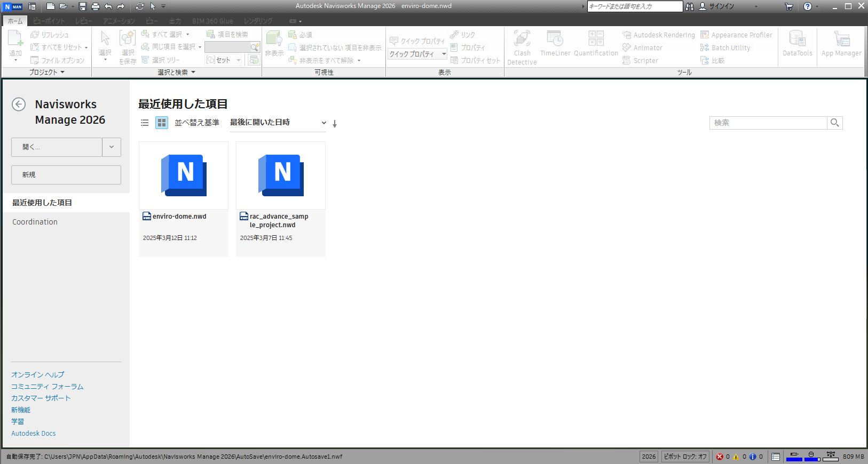Screen dimensions: 868x464
Task: Toggle the Pivot Lock (ピボット ロック) status button
Action: pyautogui.click(x=685, y=457)
